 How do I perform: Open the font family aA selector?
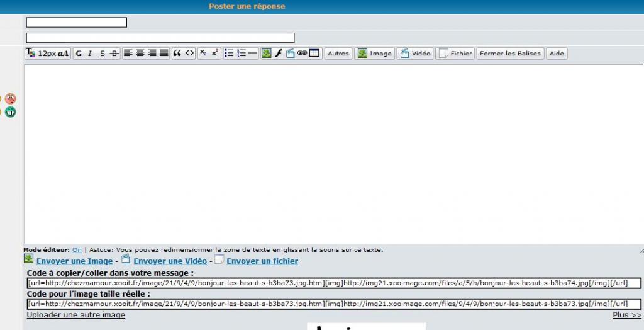64,54
